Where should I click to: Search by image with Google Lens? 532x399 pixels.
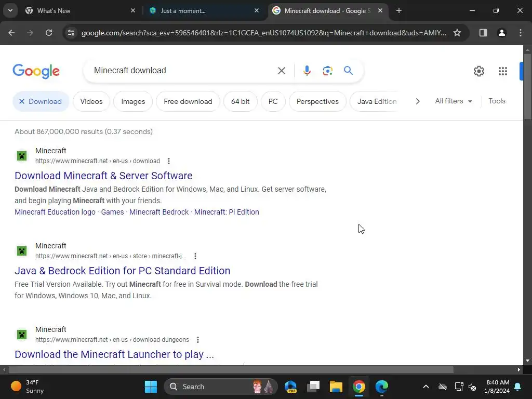[x=327, y=71]
